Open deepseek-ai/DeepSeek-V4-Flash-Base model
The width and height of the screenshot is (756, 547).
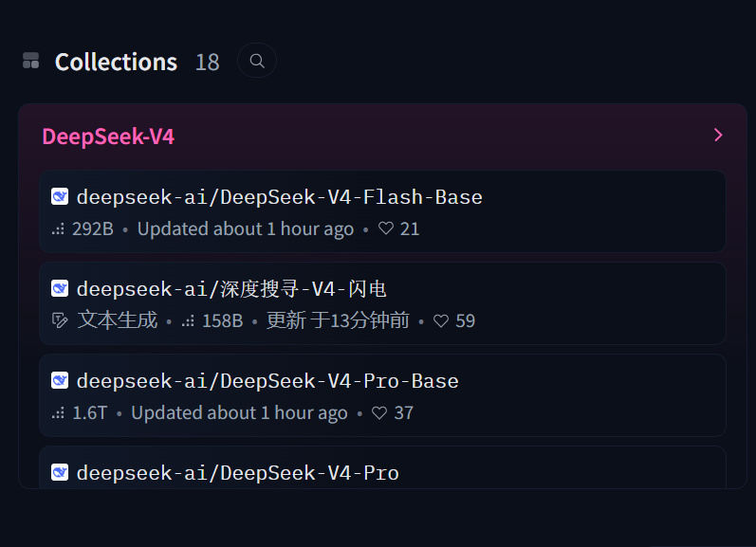coord(279,197)
